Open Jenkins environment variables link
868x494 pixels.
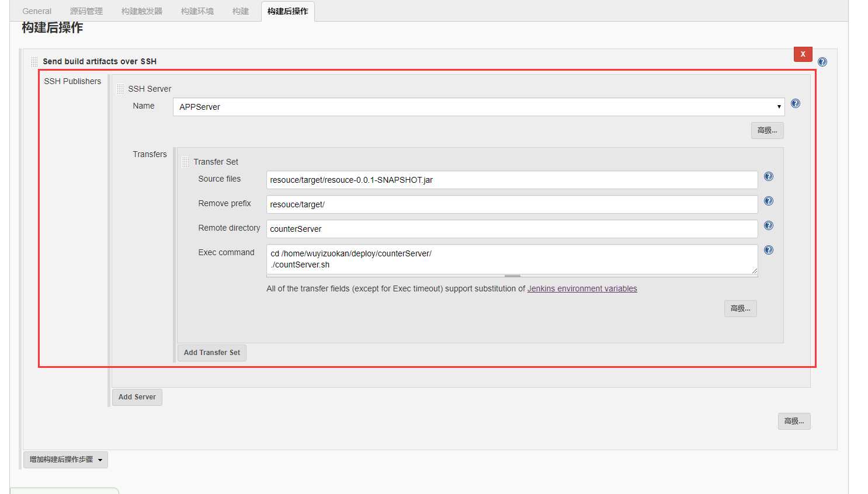pyautogui.click(x=582, y=288)
